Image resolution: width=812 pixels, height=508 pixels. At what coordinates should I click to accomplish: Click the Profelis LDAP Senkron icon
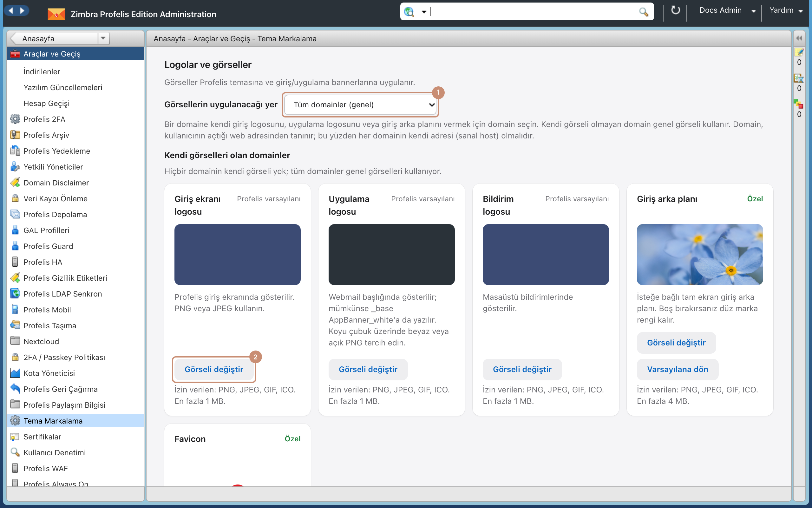pyautogui.click(x=15, y=293)
